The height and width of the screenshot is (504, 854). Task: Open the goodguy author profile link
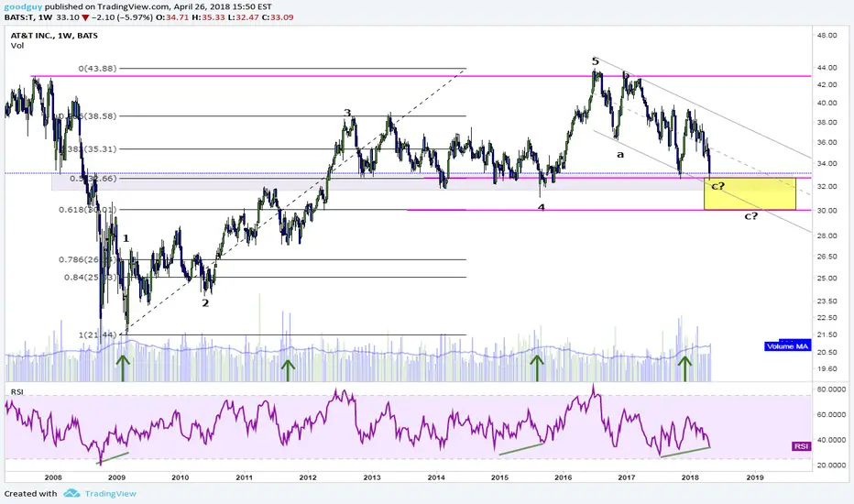(24, 7)
